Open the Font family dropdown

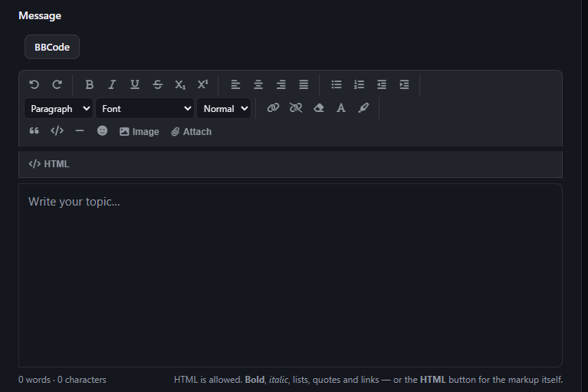coord(145,108)
